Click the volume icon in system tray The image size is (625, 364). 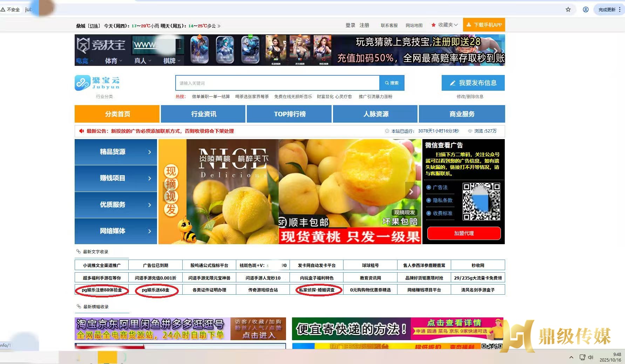click(x=590, y=357)
